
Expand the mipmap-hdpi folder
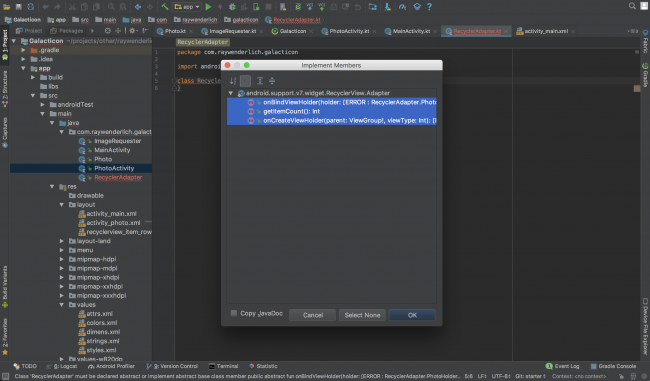coord(62,259)
